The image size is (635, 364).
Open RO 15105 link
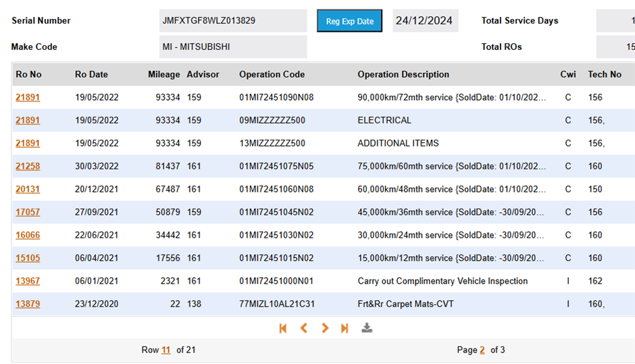(x=28, y=258)
